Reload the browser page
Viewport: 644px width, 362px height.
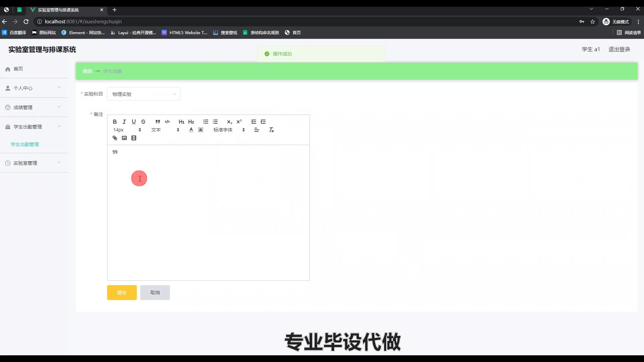point(26,21)
